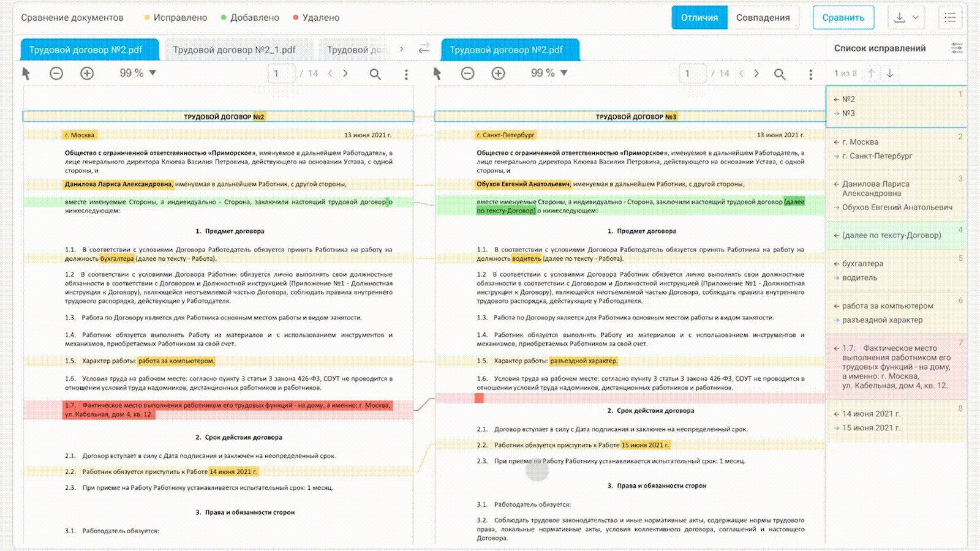Jump to previous correction with up arrow
This screenshot has height=551, width=980.
tap(872, 73)
